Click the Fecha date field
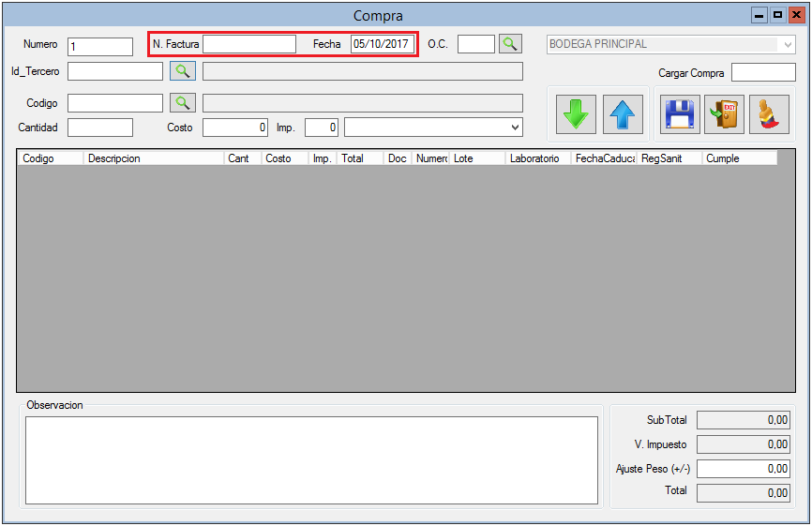This screenshot has width=812, height=526. coord(382,44)
